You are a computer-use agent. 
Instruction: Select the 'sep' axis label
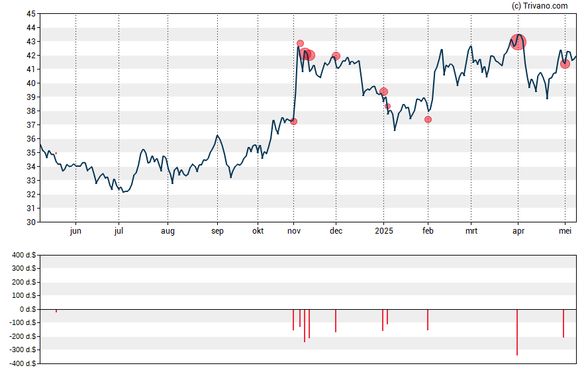217,231
